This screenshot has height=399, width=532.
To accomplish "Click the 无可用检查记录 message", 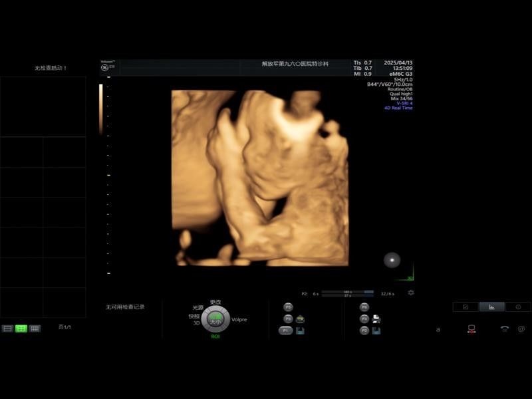I will coord(125,307).
